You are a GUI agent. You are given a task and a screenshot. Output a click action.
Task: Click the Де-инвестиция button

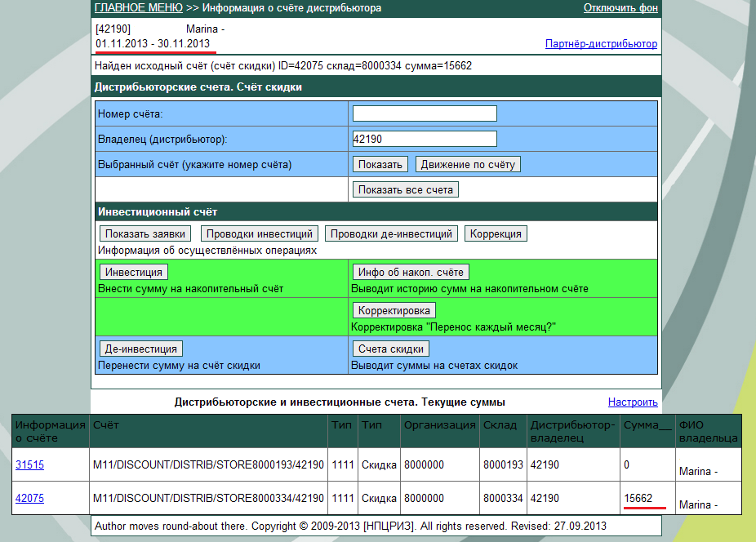pos(140,349)
